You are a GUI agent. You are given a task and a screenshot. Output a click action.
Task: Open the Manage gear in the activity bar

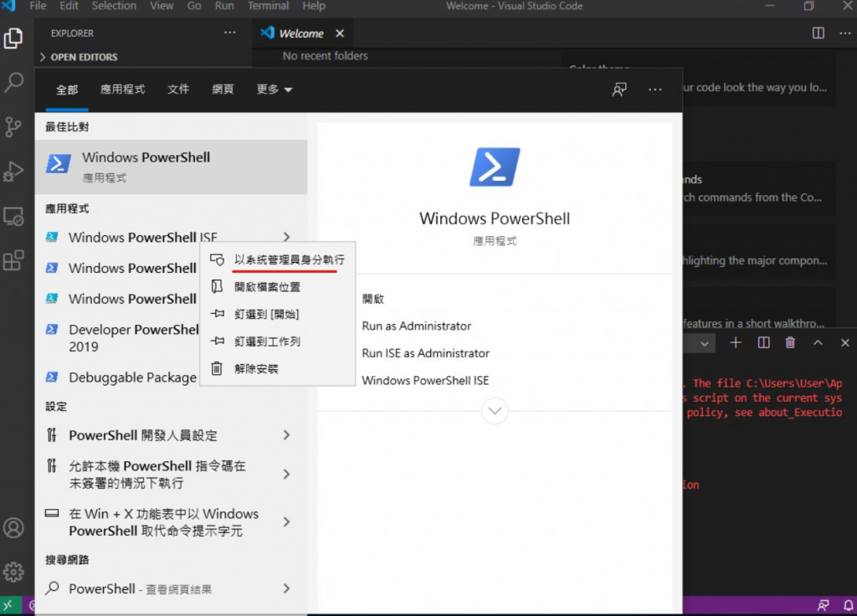[x=13, y=572]
